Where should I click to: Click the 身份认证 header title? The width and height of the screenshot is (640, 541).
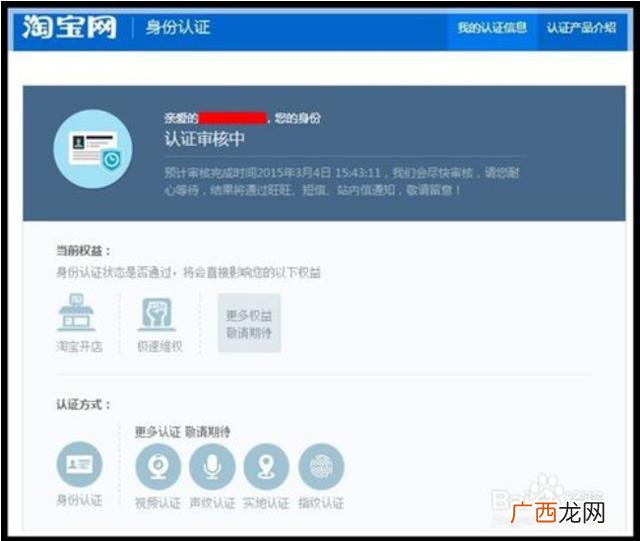178,28
